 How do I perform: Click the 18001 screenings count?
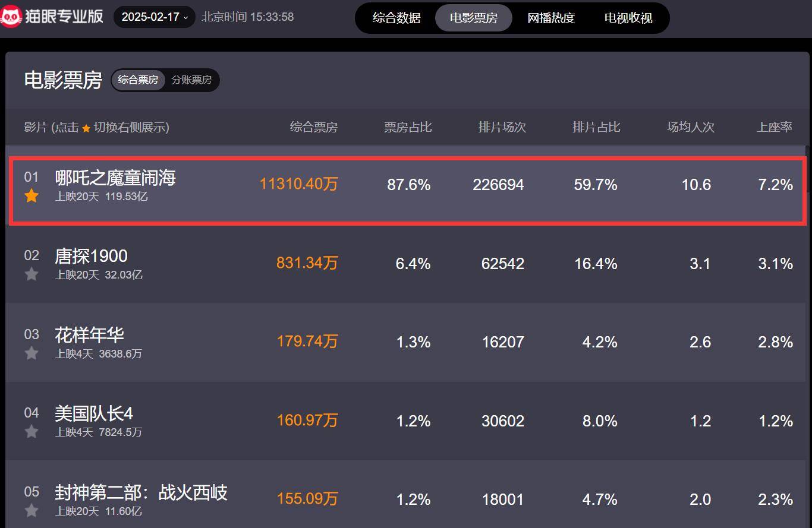pyautogui.click(x=503, y=499)
